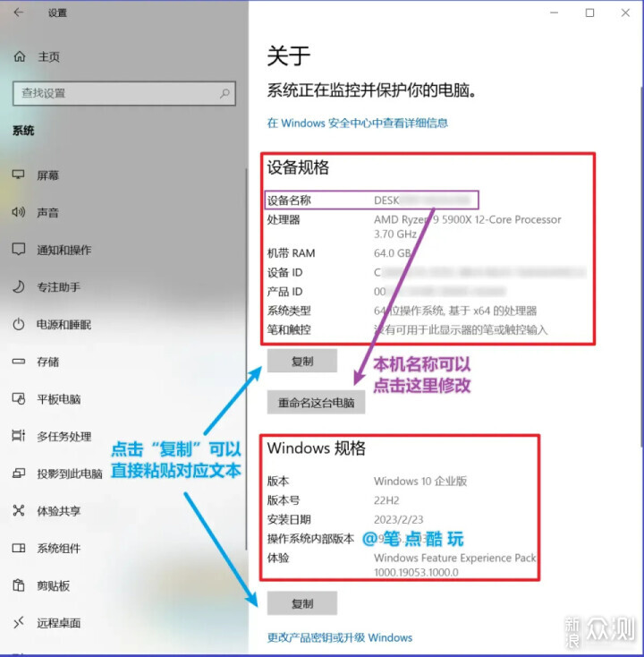Image resolution: width=644 pixels, height=657 pixels.
Task: Open Windows 安全中心 details link
Action: (x=358, y=123)
